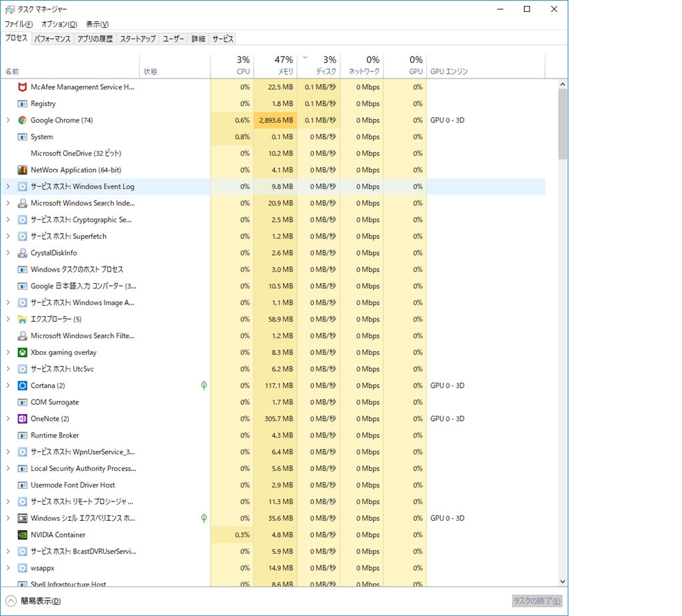Select the Windows タスクのホスト プロセス row
Image resolution: width=682 pixels, height=616 pixels.
click(x=273, y=270)
